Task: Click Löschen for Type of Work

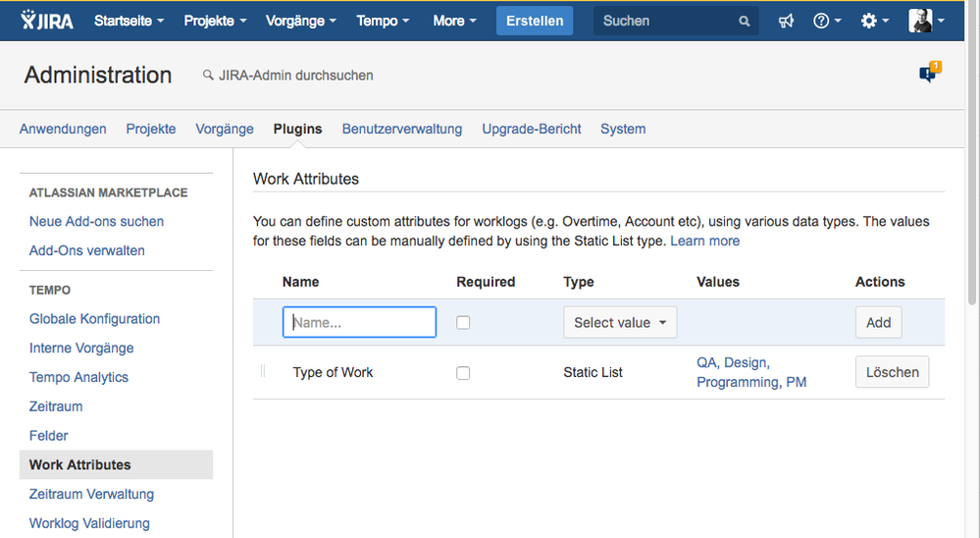Action: pos(892,372)
